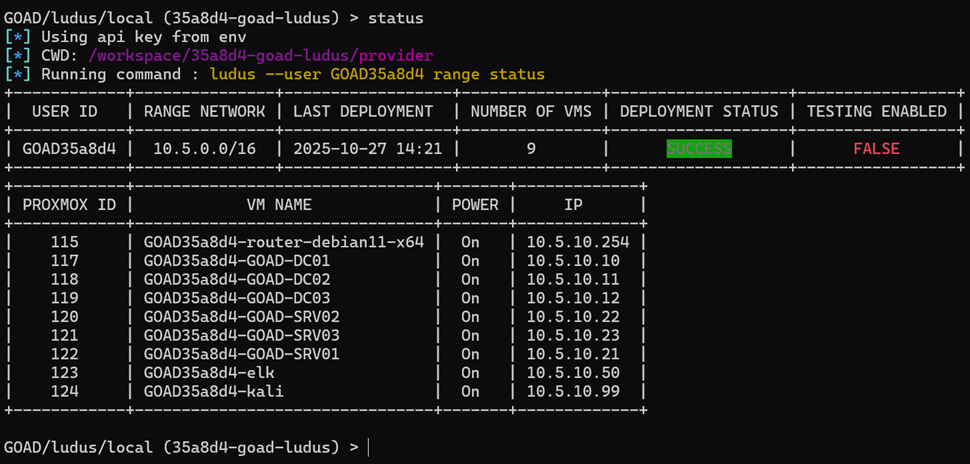This screenshot has width=970, height=464.
Task: Click the IP address 10.5.10.254
Action: pyautogui.click(x=579, y=241)
